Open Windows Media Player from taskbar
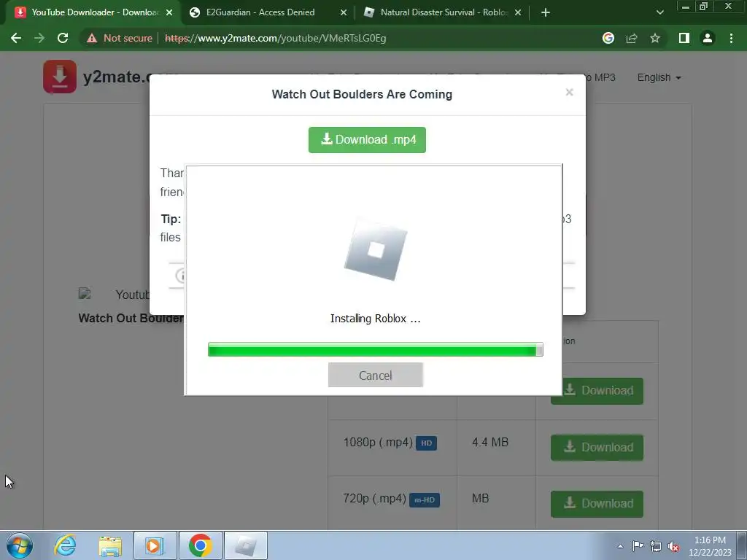Image resolution: width=747 pixels, height=560 pixels. [x=155, y=545]
